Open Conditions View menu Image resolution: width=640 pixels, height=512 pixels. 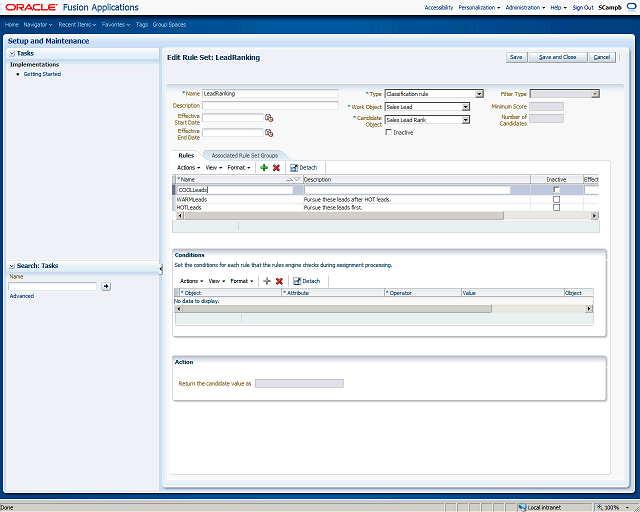(x=217, y=281)
